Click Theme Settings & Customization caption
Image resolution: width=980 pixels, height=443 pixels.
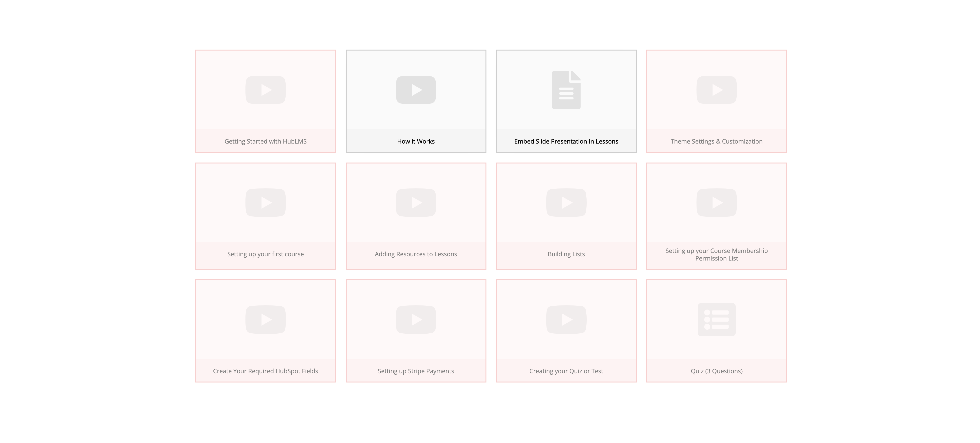coord(716,141)
